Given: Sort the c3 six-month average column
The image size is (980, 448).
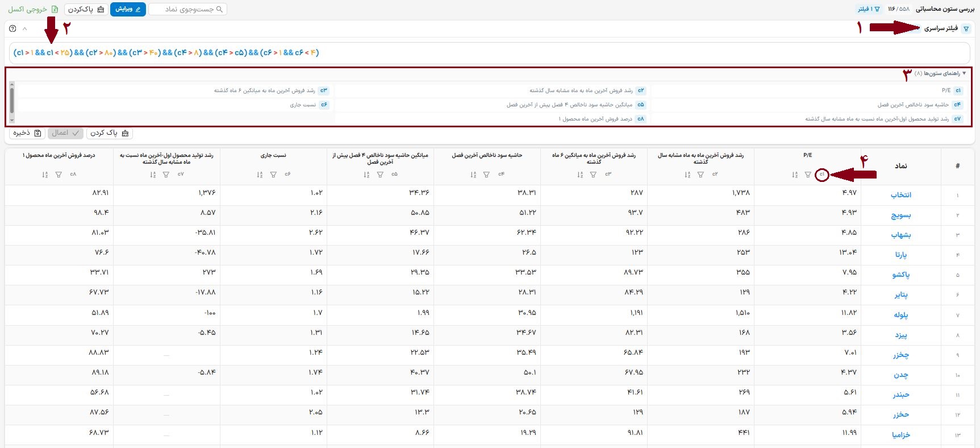Looking at the screenshot, I should (x=579, y=175).
